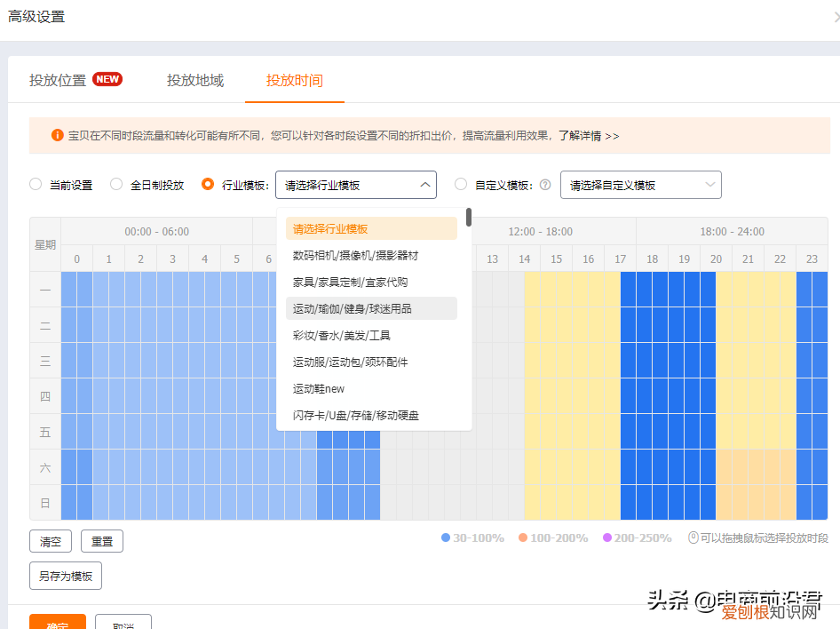Viewport: 840px width, 629px height.
Task: Click 另存为模板 to save template
Action: point(65,575)
